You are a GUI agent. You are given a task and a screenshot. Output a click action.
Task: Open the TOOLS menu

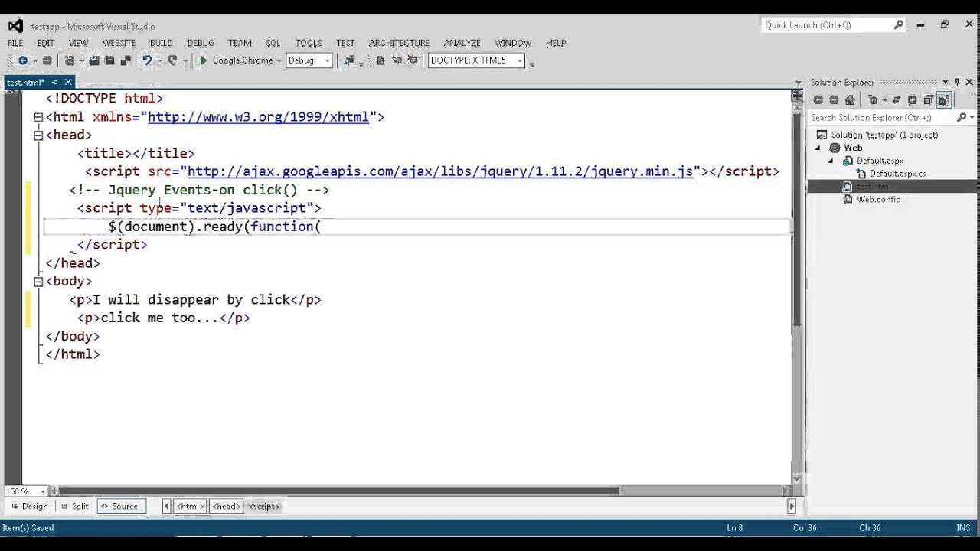point(309,43)
